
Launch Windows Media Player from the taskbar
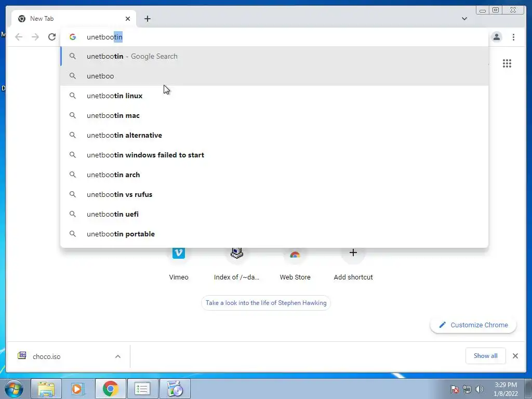point(78,389)
